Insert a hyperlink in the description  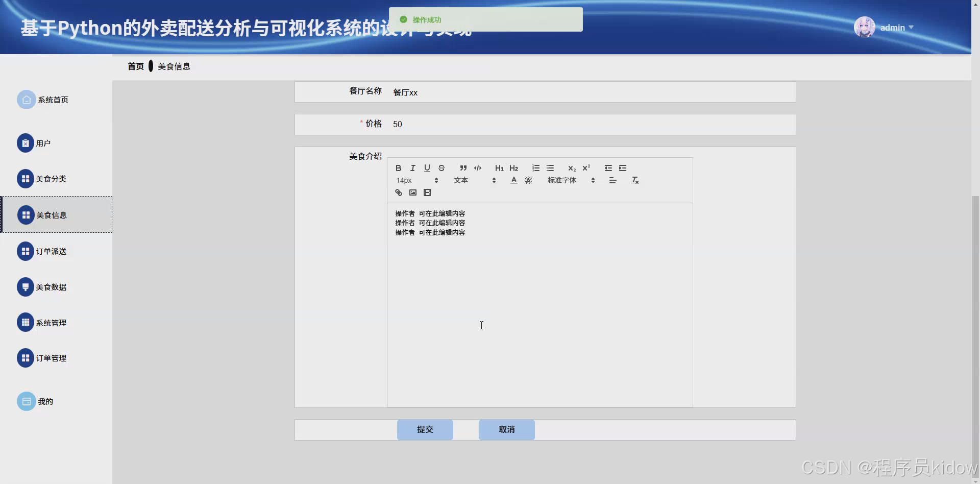(398, 192)
